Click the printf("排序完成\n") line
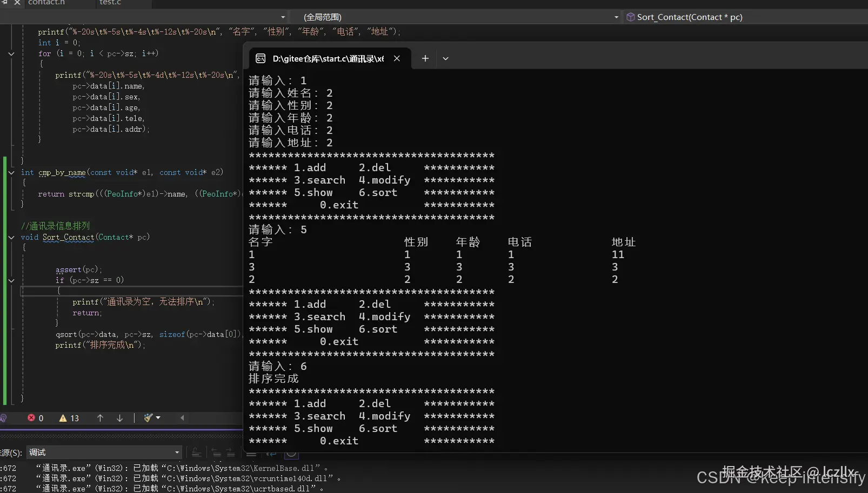 (x=101, y=345)
